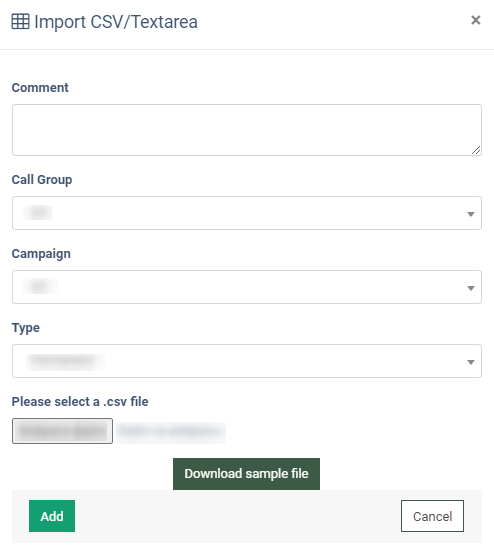Screen dimensions: 494x555
Task: Click the green Add button
Action: tap(52, 516)
